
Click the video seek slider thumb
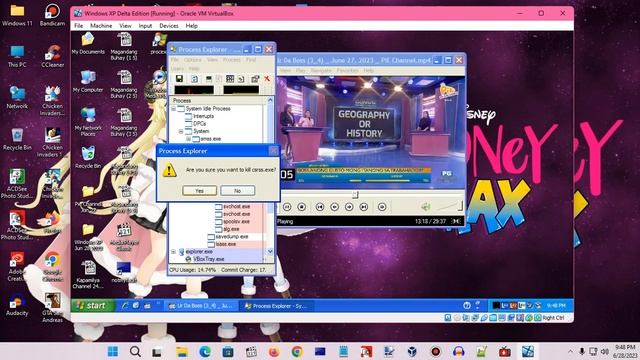(x=355, y=195)
